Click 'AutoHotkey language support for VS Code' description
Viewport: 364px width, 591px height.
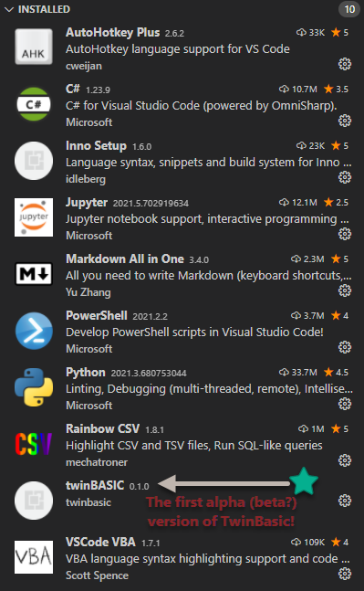click(178, 49)
